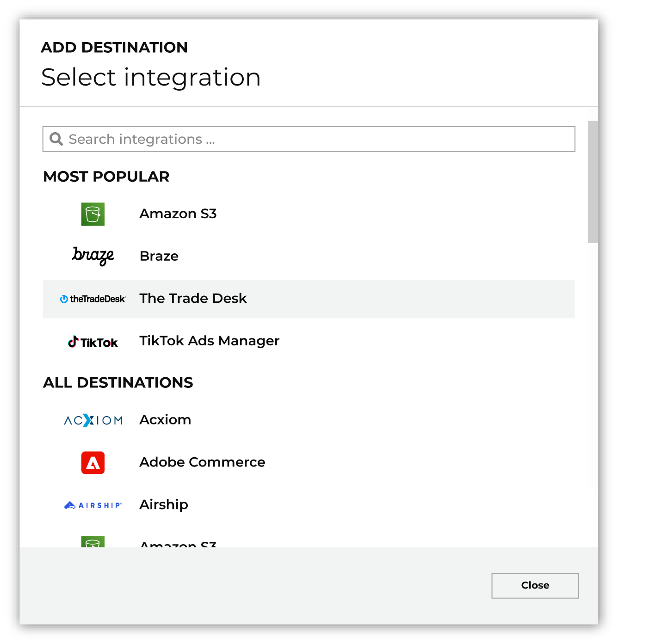Select the Airship destination name
This screenshot has width=656, height=644.
[164, 504]
